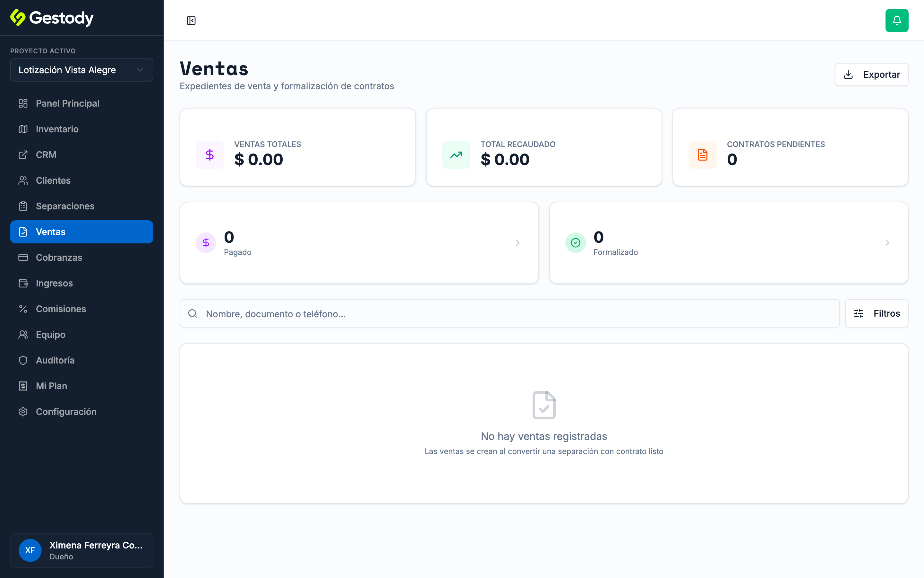Screen dimensions: 924x578
Task: Click the 'VENTAS TOTALES' label
Action: pyautogui.click(x=267, y=144)
